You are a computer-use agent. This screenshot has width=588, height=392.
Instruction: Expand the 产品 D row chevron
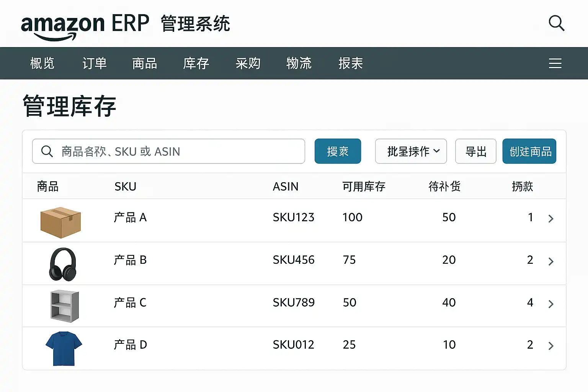tap(551, 346)
